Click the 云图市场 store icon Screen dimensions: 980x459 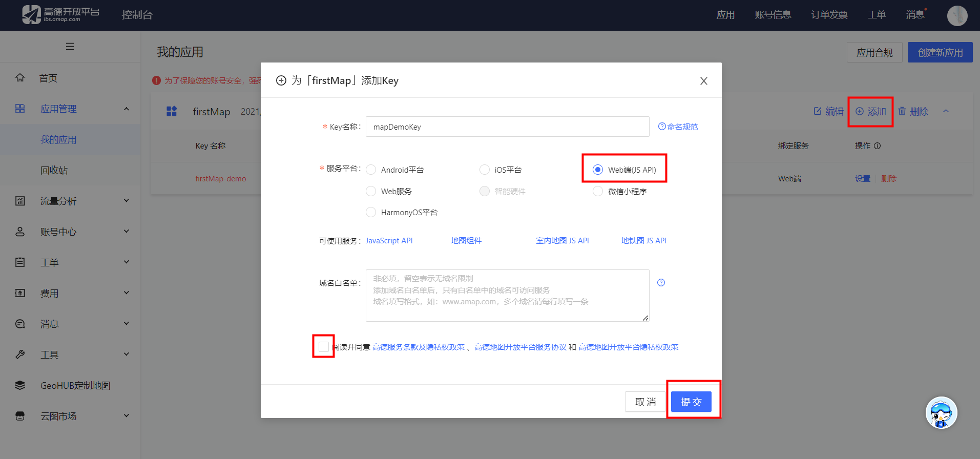[20, 416]
